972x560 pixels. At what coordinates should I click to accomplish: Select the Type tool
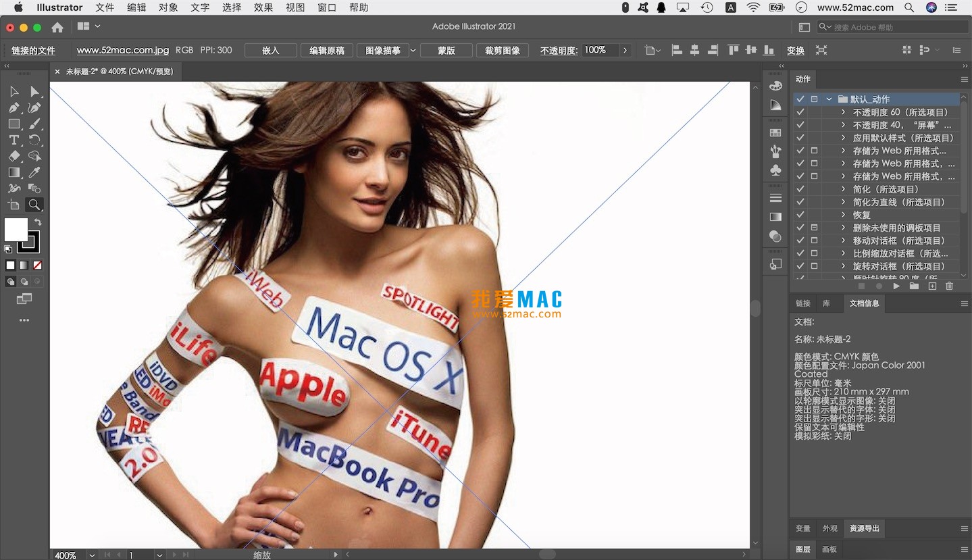(14, 140)
